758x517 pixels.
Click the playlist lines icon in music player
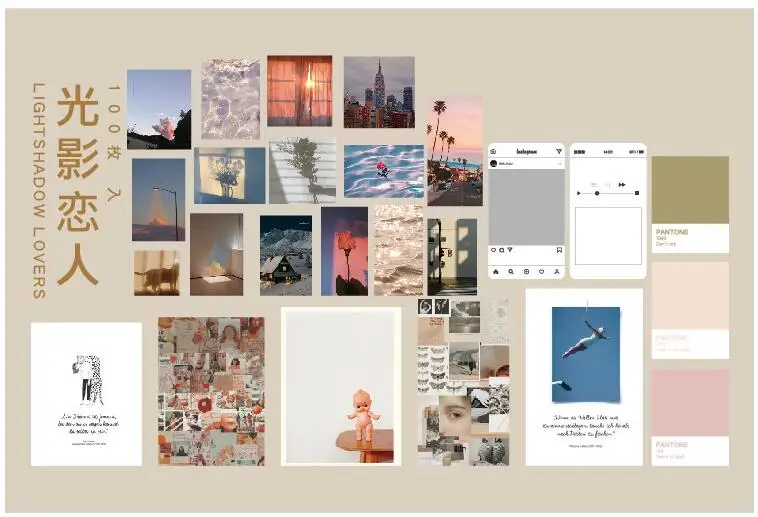tap(594, 185)
